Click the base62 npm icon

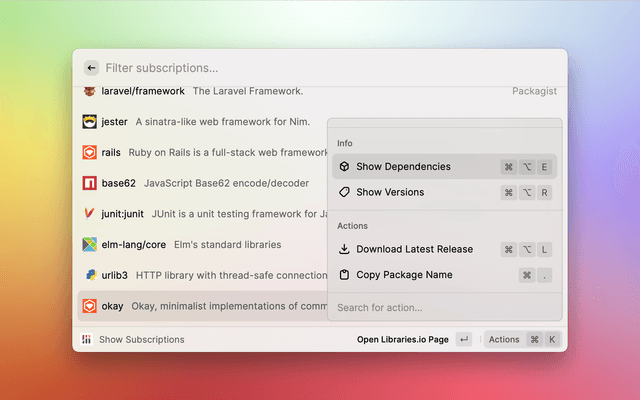89,183
